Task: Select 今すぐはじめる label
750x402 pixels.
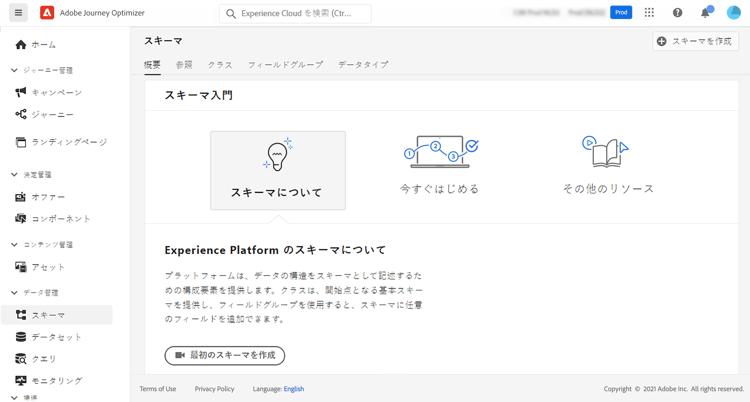Action: pyautogui.click(x=440, y=189)
